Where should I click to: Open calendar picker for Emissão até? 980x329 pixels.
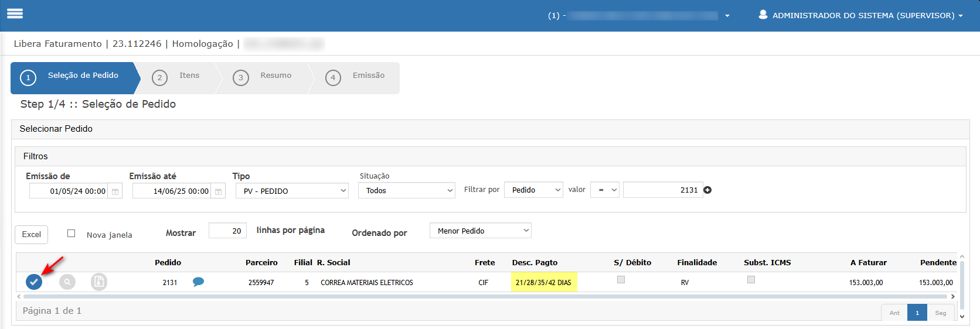pyautogui.click(x=218, y=191)
